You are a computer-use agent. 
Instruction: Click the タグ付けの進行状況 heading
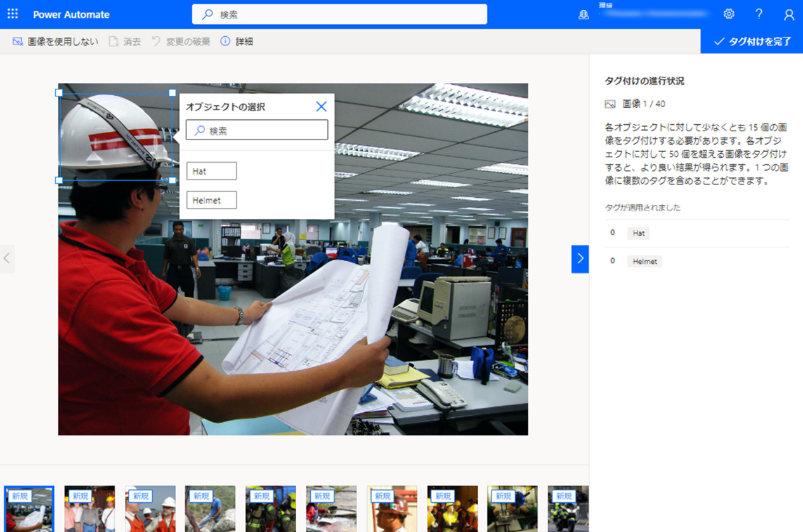tap(644, 81)
